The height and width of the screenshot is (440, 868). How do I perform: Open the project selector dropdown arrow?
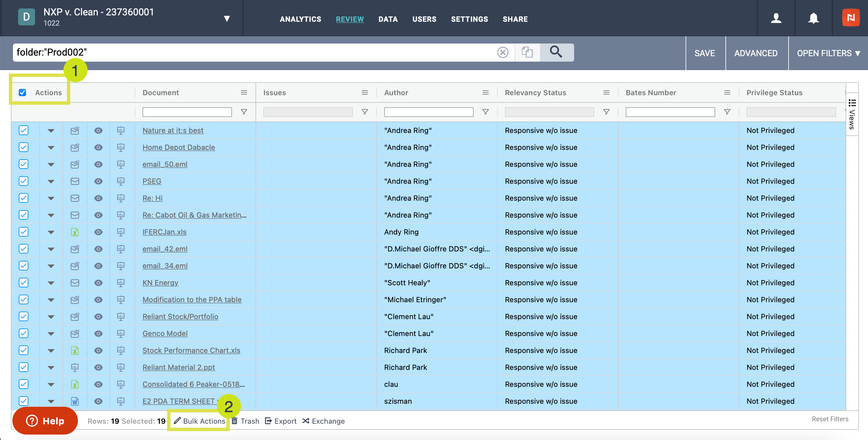227,18
